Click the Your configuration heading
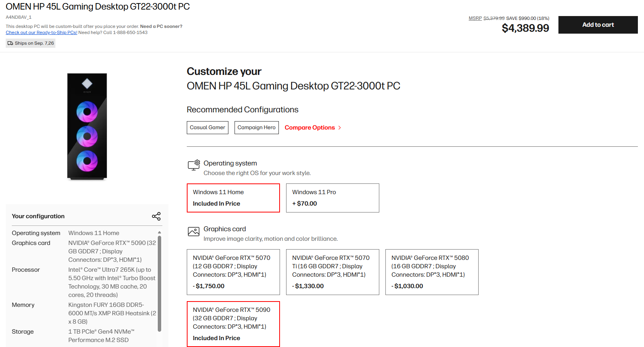This screenshot has height=347, width=644. pos(38,216)
